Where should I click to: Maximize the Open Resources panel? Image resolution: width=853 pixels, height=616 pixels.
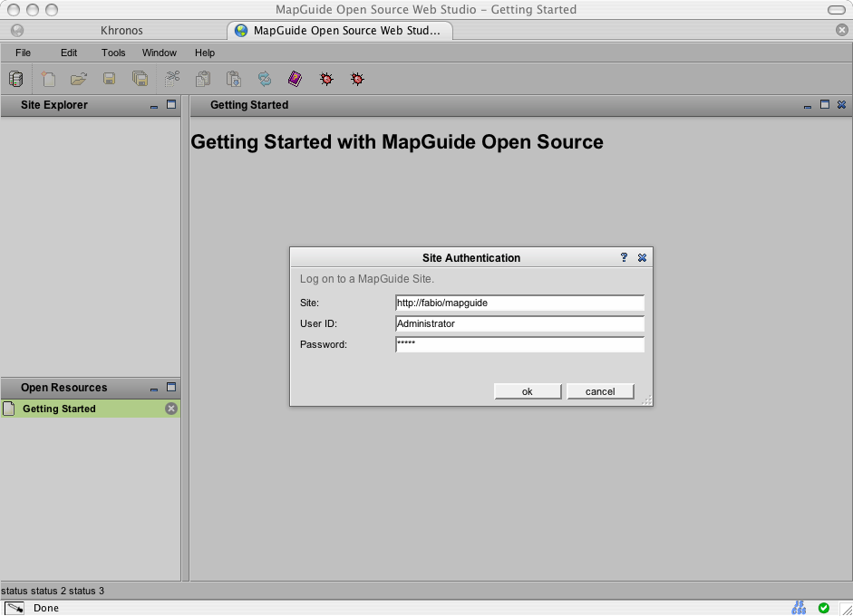170,388
